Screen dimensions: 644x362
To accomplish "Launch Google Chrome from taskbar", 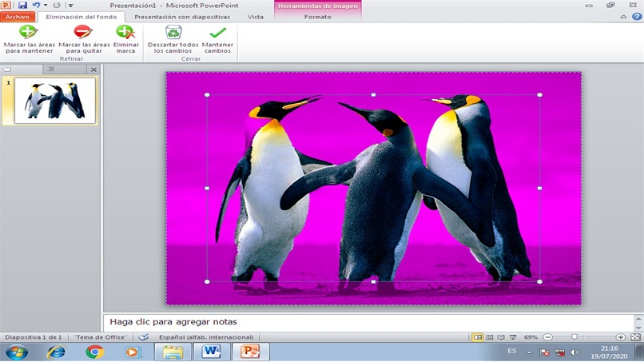I will click(x=94, y=352).
